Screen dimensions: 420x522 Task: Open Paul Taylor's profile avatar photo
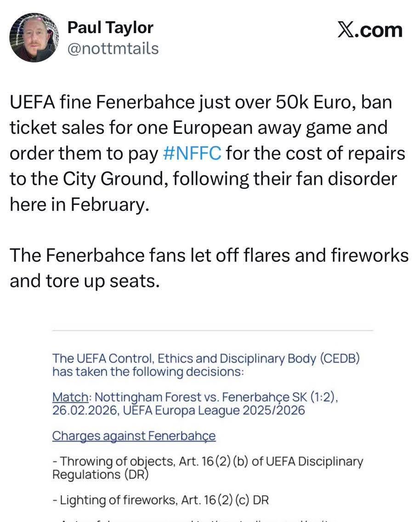click(34, 37)
